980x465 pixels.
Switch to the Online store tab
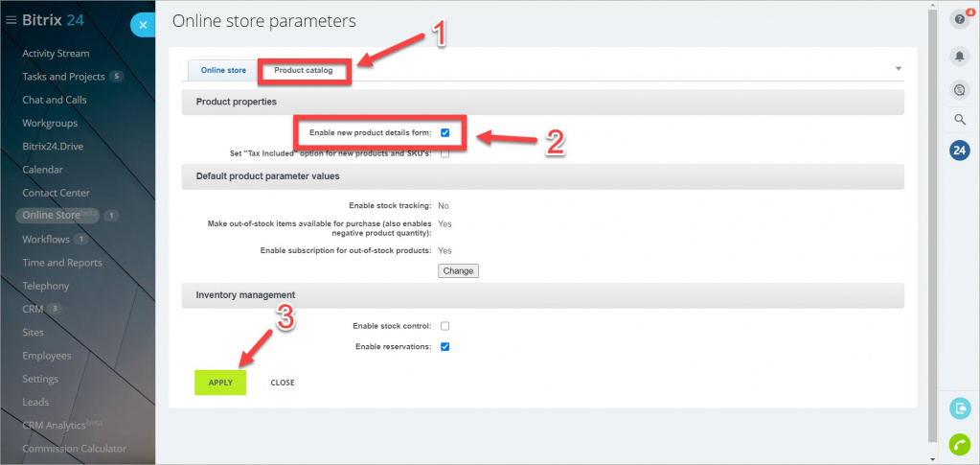coord(223,70)
